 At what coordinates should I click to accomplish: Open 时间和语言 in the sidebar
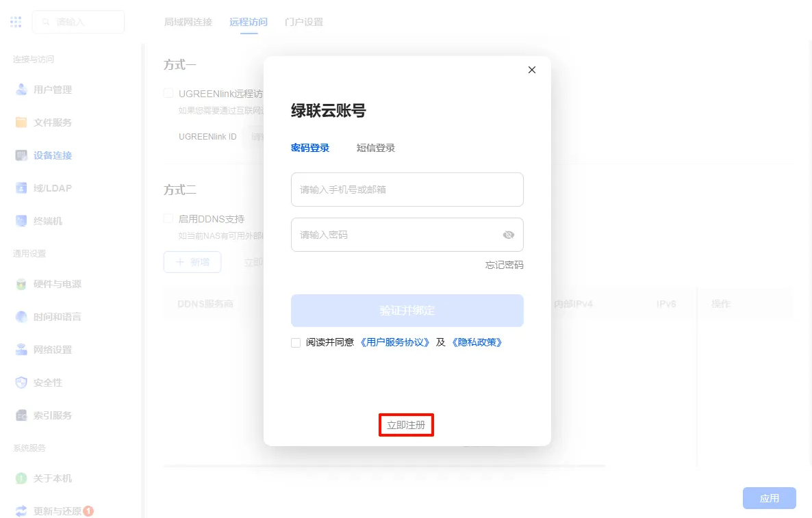[58, 317]
